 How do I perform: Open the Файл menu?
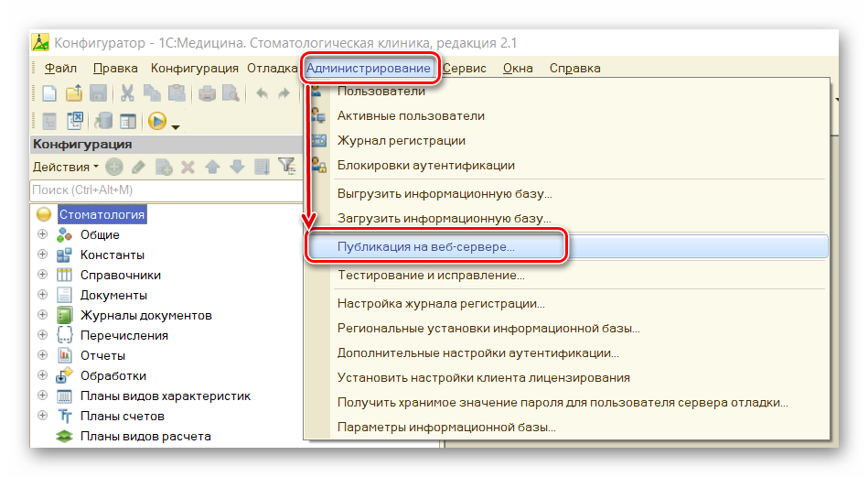[x=60, y=68]
